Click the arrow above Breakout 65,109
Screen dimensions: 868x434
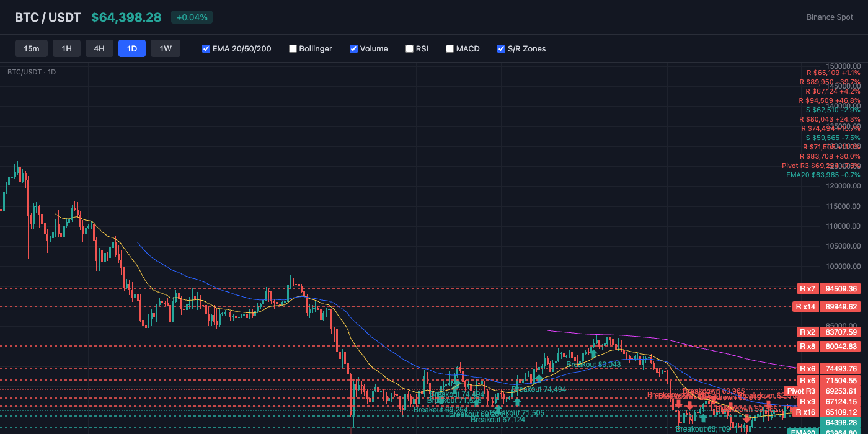click(703, 418)
